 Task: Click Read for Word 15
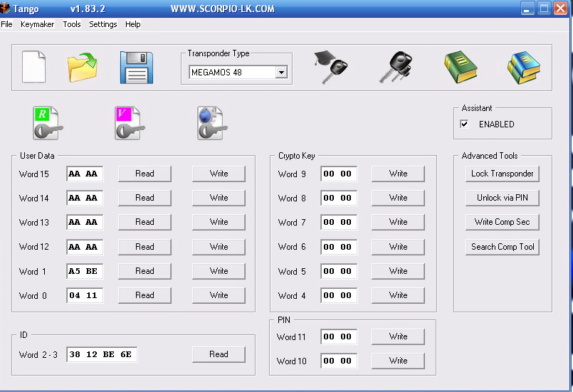pos(144,174)
